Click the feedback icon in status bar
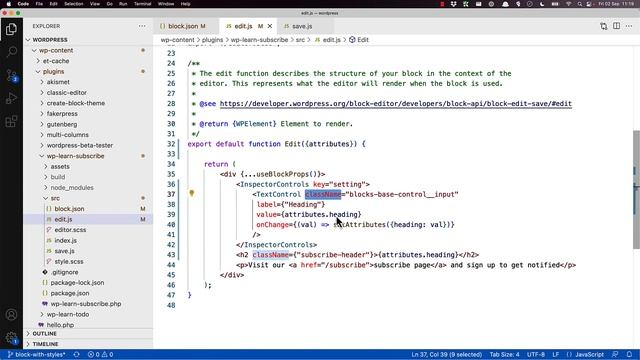The height and width of the screenshot is (360, 640). coord(615,354)
